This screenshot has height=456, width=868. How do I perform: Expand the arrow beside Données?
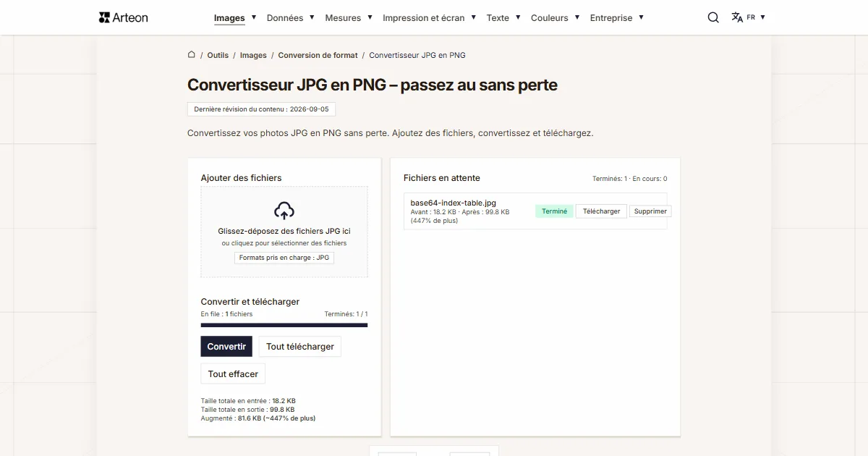(x=312, y=17)
